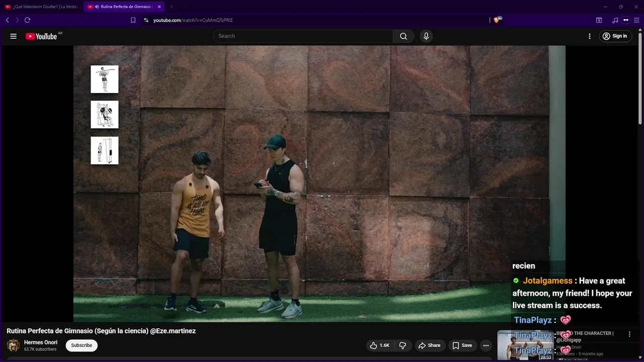This screenshot has width=644, height=362.
Task: Open the browser sidebar panel icon
Action: [599, 20]
